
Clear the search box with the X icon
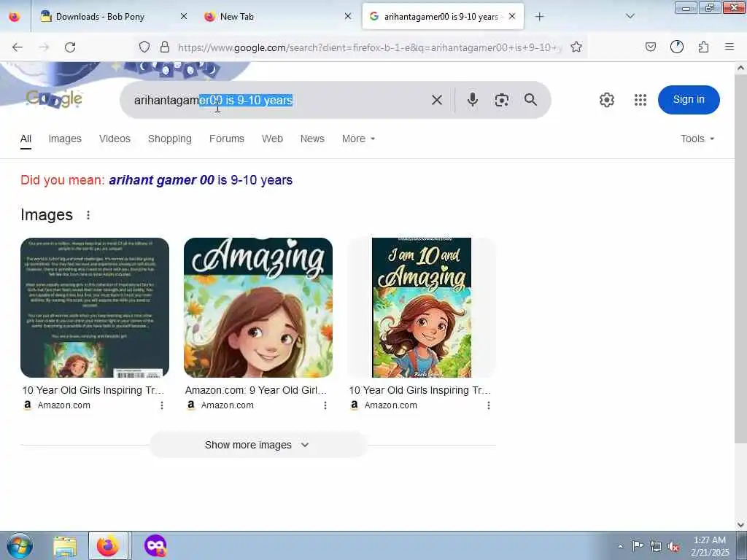coord(437,100)
